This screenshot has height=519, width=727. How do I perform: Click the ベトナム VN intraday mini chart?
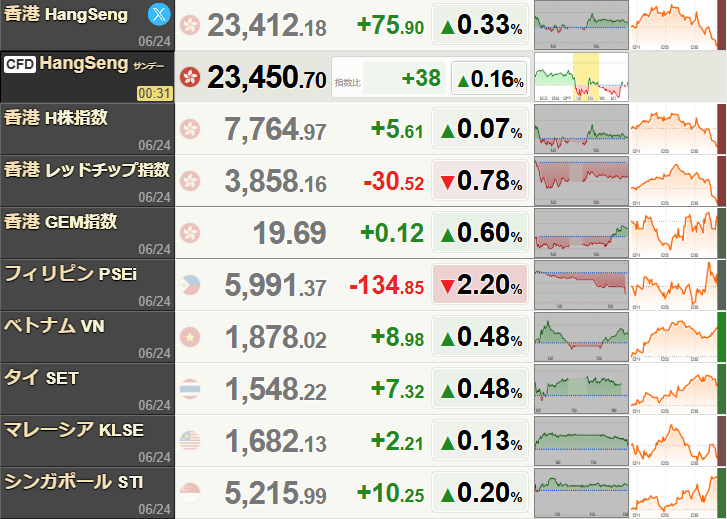pyautogui.click(x=581, y=337)
